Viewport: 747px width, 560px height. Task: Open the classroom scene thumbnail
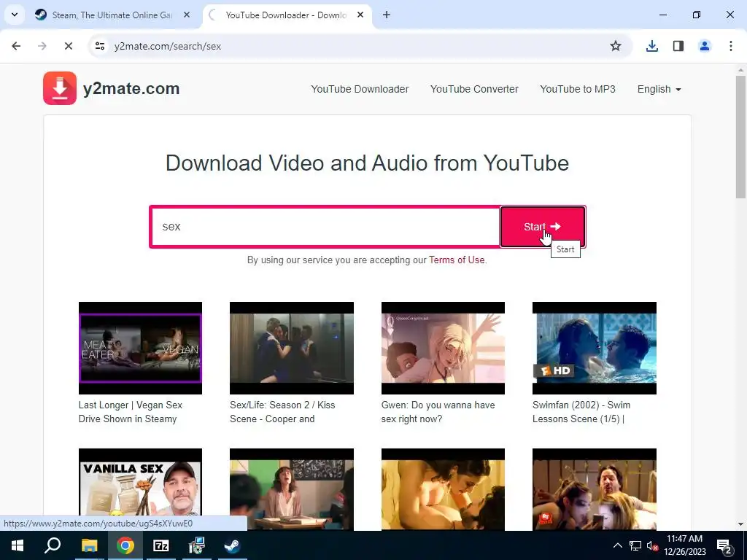point(292,489)
